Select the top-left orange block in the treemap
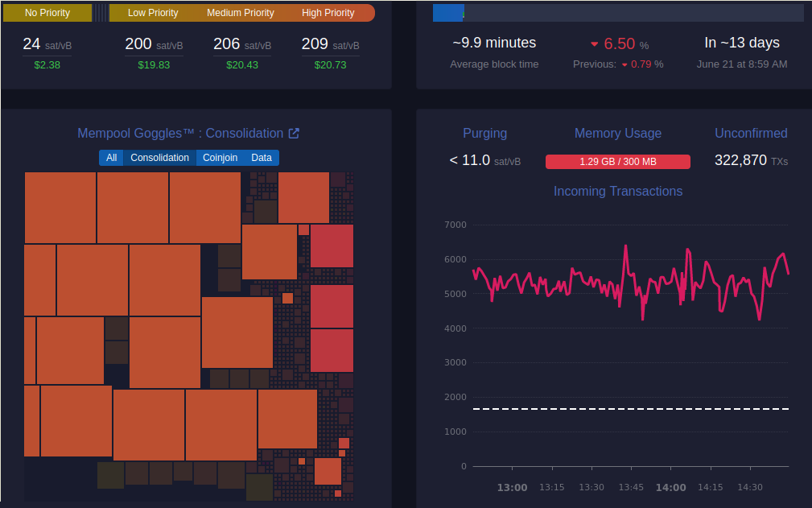812x508 pixels. [x=60, y=207]
